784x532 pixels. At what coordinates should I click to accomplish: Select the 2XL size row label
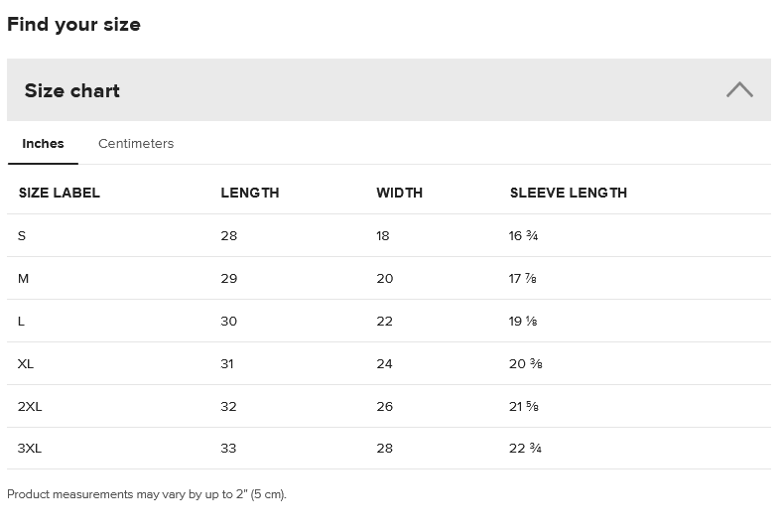click(30, 407)
